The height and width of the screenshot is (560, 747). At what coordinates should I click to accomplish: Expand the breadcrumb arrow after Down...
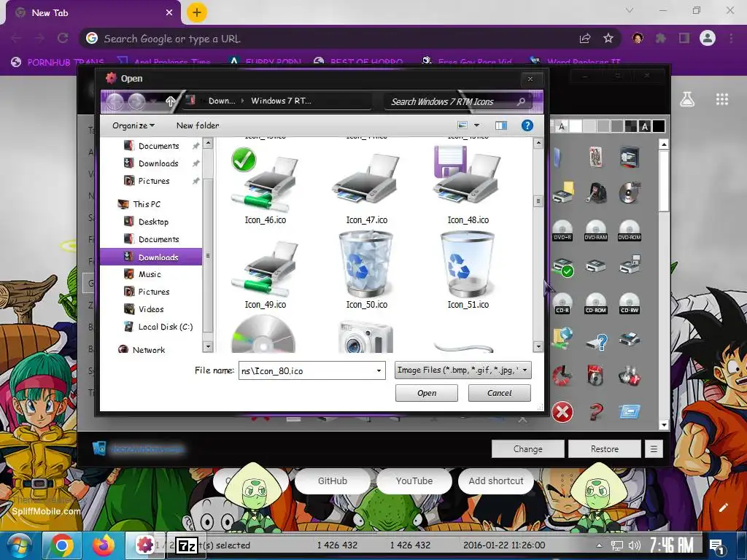pos(242,101)
